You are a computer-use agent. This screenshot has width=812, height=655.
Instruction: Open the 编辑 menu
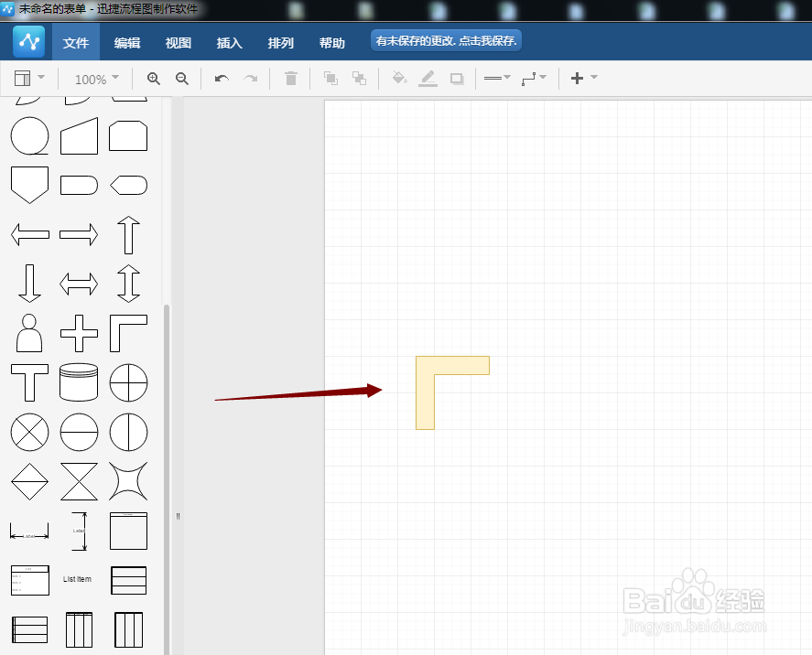click(x=127, y=42)
